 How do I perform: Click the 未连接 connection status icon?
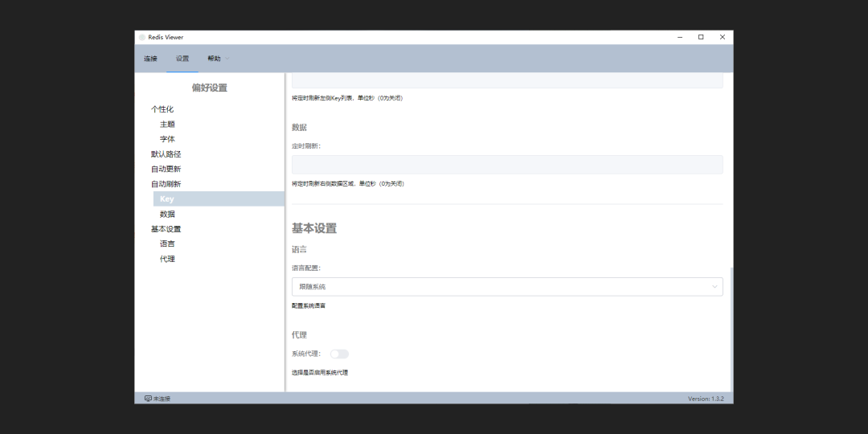tap(148, 399)
